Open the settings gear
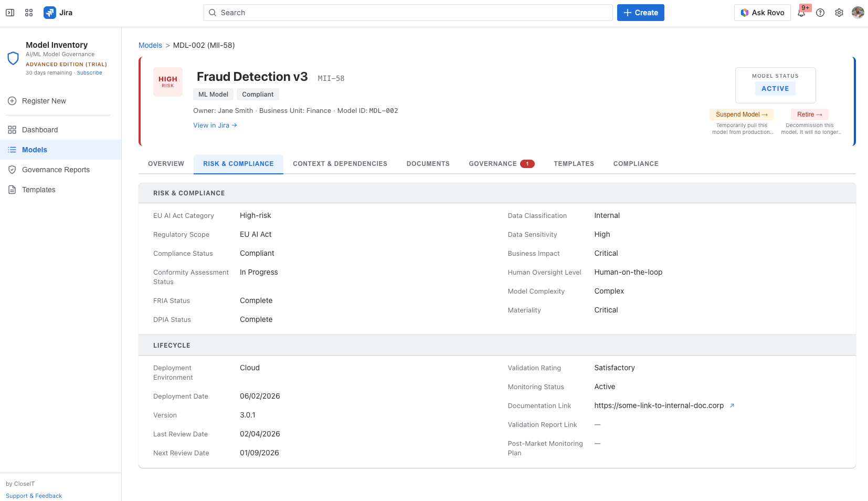Screen dimensions: 868x501 (839, 12)
